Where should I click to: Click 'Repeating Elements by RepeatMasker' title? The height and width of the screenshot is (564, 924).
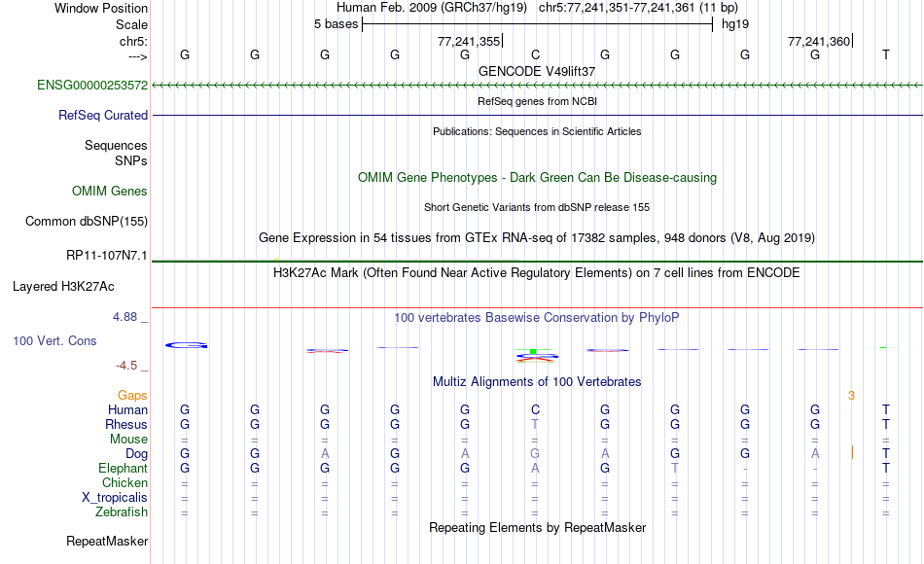[537, 527]
